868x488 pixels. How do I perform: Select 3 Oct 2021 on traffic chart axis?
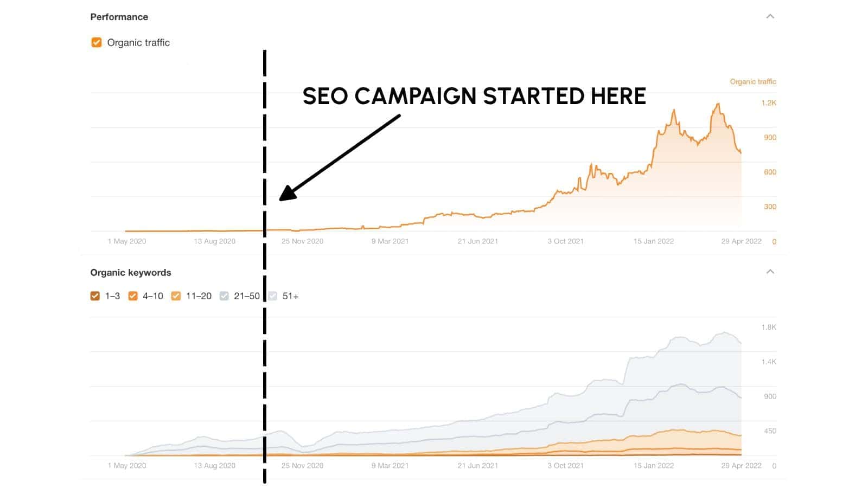click(x=565, y=241)
